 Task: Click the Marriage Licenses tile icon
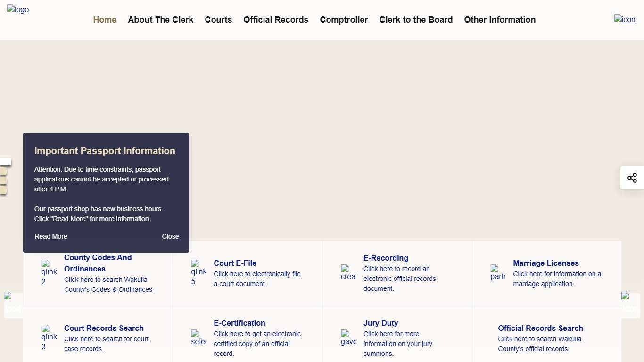(x=498, y=272)
